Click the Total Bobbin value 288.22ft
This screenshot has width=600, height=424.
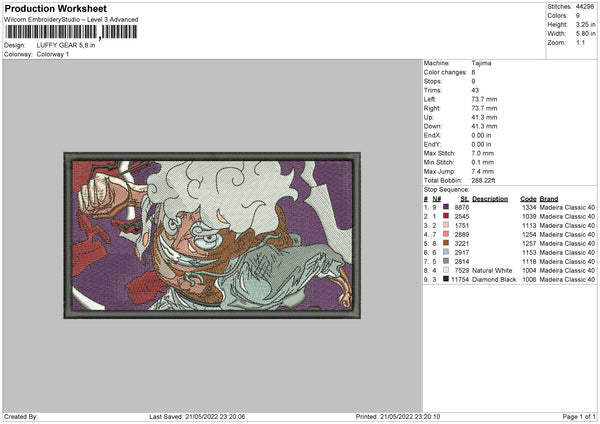pos(483,180)
